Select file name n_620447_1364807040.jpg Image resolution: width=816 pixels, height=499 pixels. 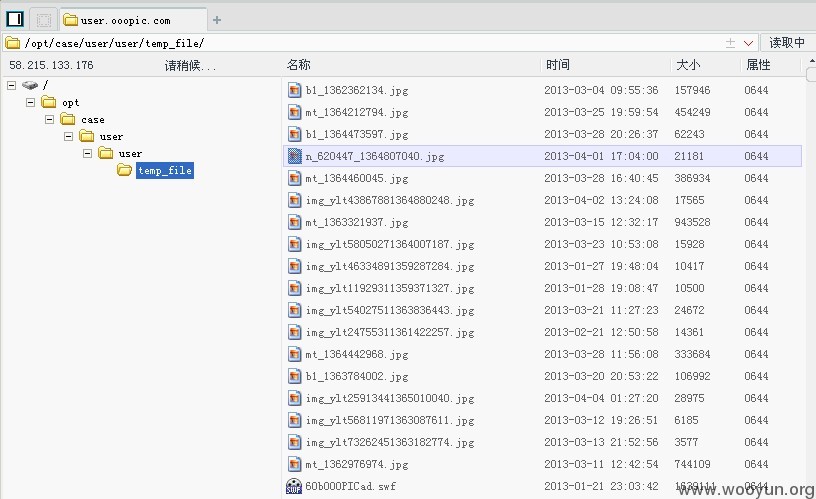[375, 156]
